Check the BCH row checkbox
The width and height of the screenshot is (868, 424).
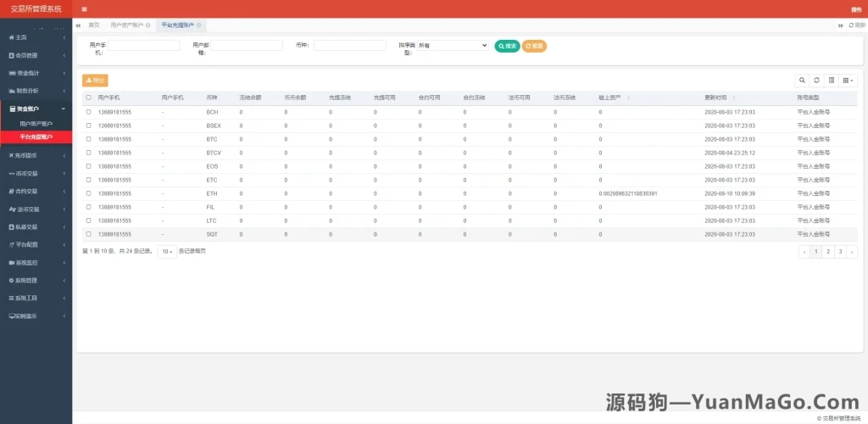click(88, 113)
